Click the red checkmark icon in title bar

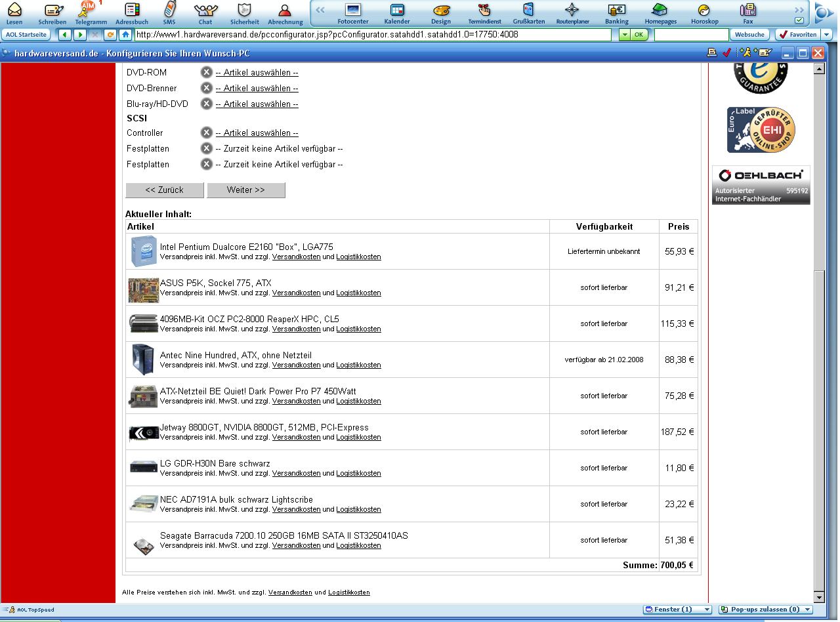[726, 53]
